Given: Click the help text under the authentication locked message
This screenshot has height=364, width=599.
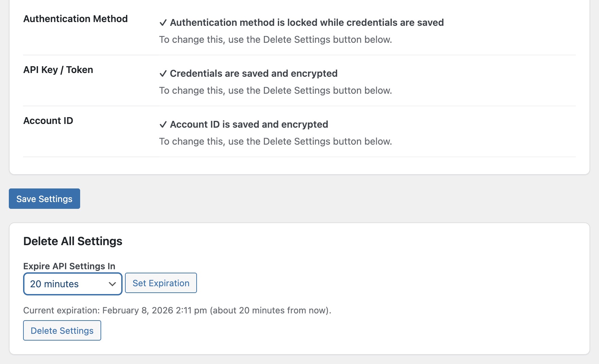Looking at the screenshot, I should pyautogui.click(x=275, y=39).
